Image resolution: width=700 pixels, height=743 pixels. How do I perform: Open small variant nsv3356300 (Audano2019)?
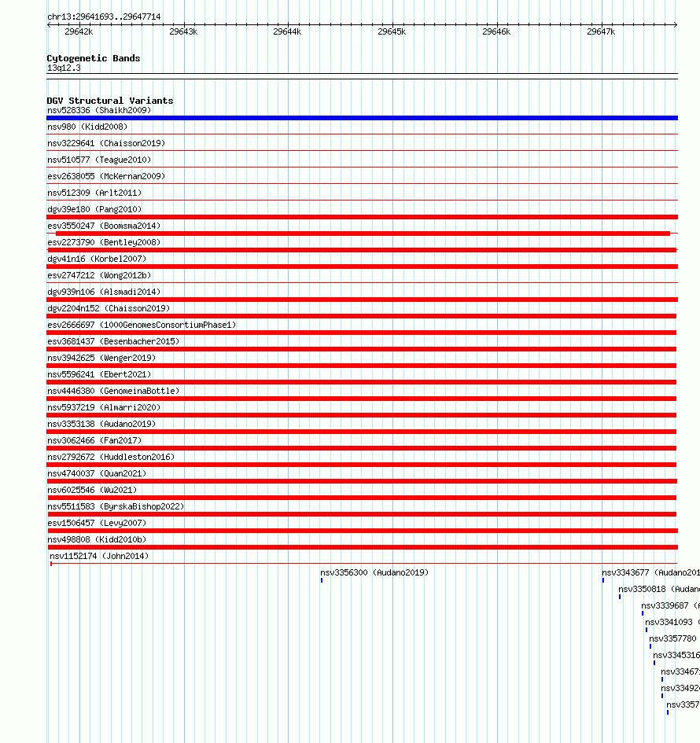[x=374, y=572]
